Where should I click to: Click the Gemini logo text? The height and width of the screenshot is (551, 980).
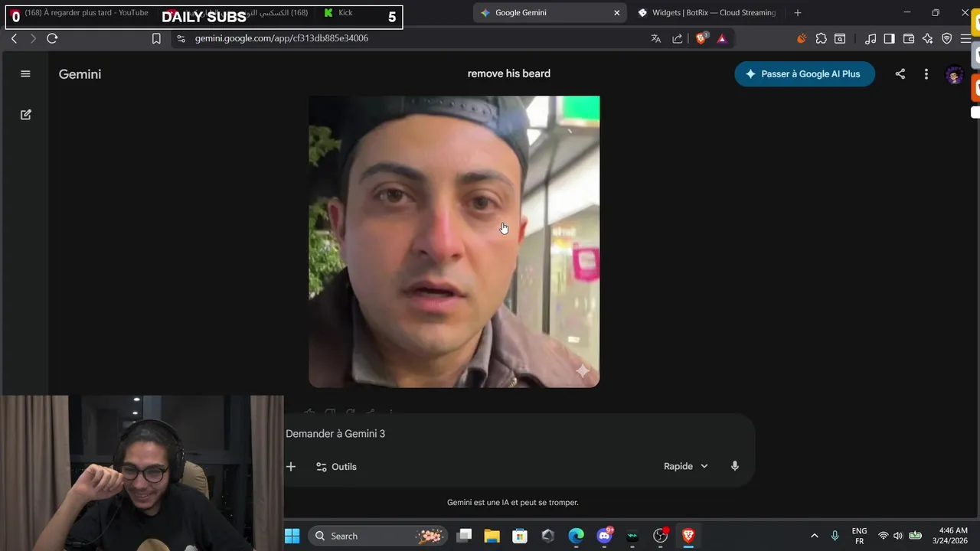[80, 74]
